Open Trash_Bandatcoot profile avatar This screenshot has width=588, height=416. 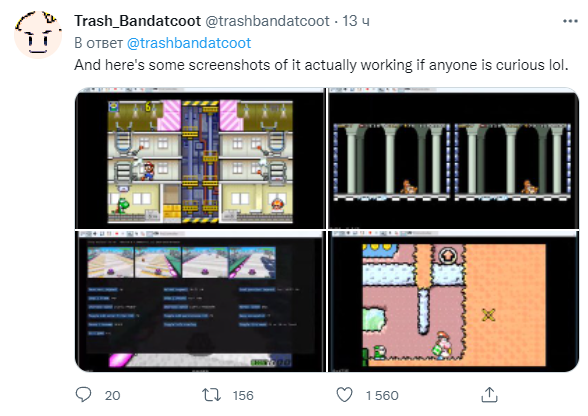pos(38,35)
